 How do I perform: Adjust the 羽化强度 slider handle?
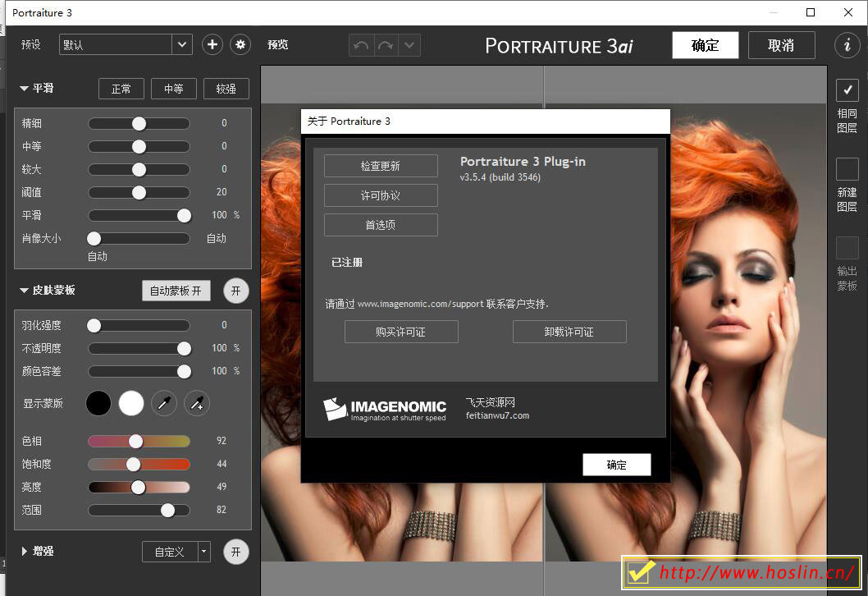(x=94, y=325)
